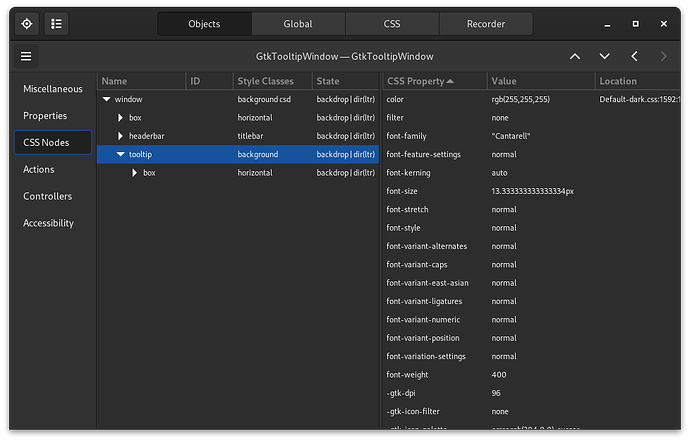Go to child object with down chevron
The height and width of the screenshot is (441, 690).
(x=605, y=56)
